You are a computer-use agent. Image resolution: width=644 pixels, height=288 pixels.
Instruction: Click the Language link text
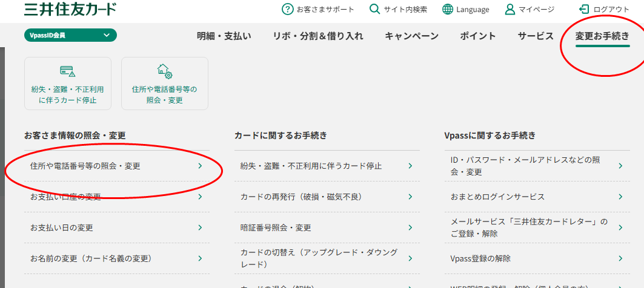click(473, 10)
